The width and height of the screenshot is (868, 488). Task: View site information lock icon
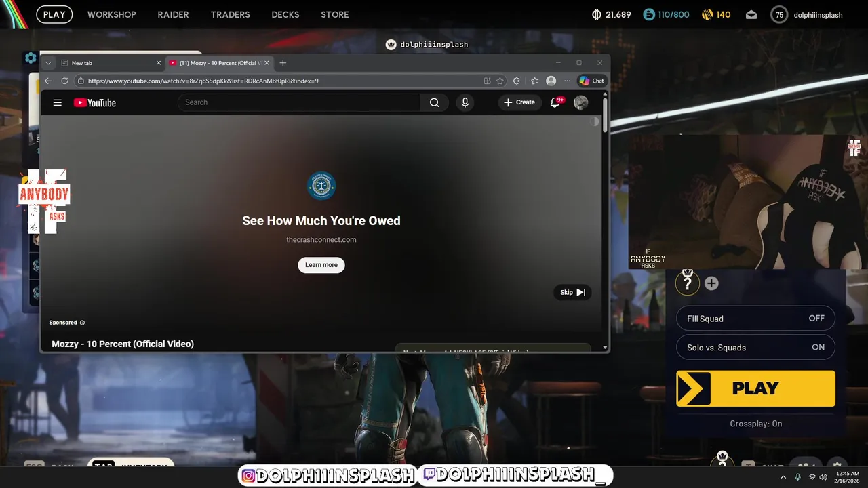(81, 81)
